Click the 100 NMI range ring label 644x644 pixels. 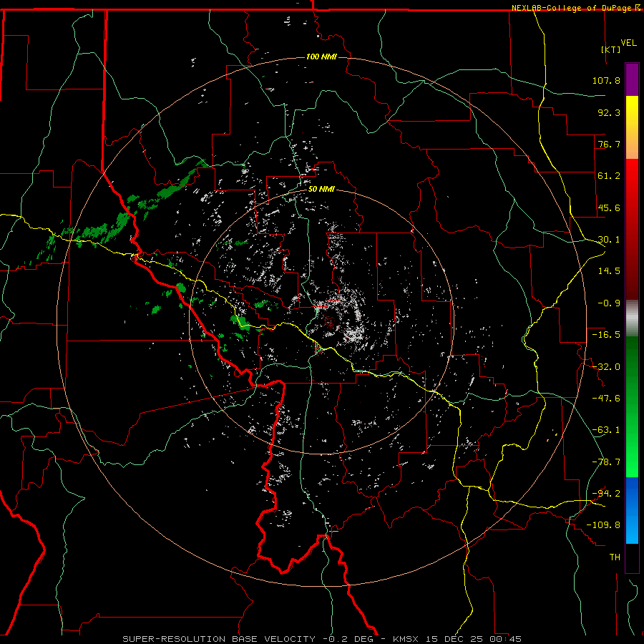point(321,57)
